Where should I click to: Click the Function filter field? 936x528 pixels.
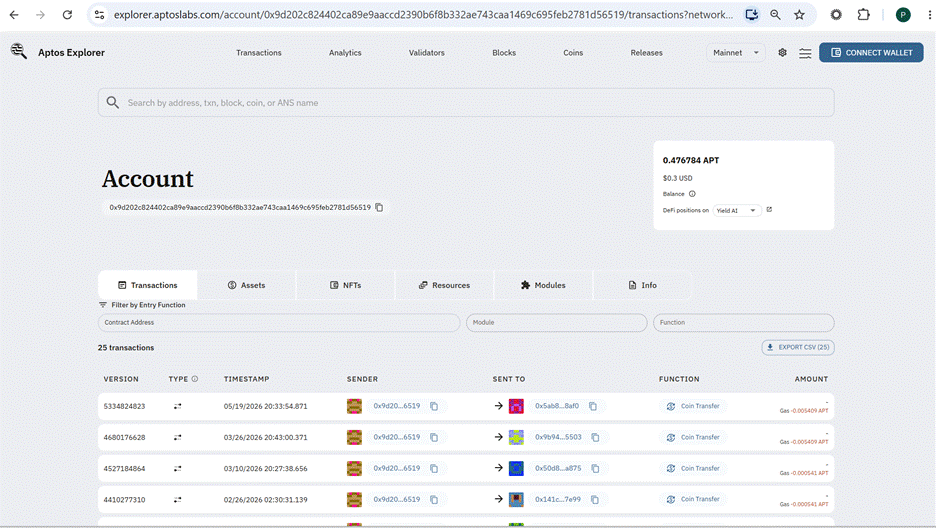pos(743,323)
